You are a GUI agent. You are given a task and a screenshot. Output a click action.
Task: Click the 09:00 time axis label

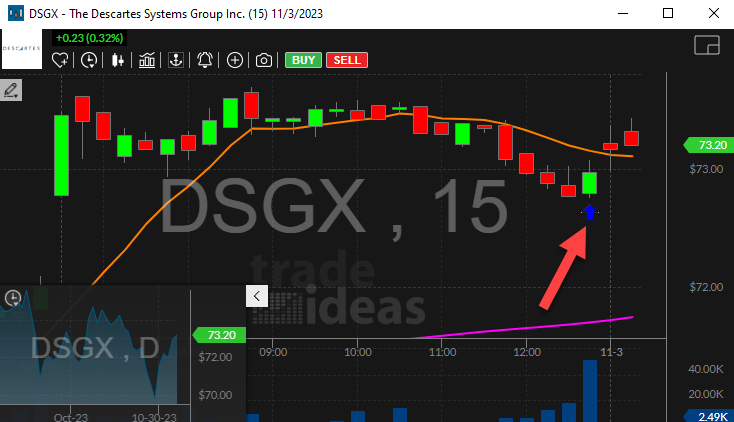[x=273, y=352]
